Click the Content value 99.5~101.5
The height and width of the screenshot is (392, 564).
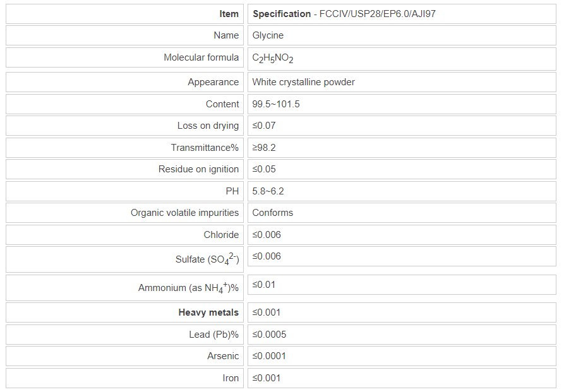[x=276, y=104]
